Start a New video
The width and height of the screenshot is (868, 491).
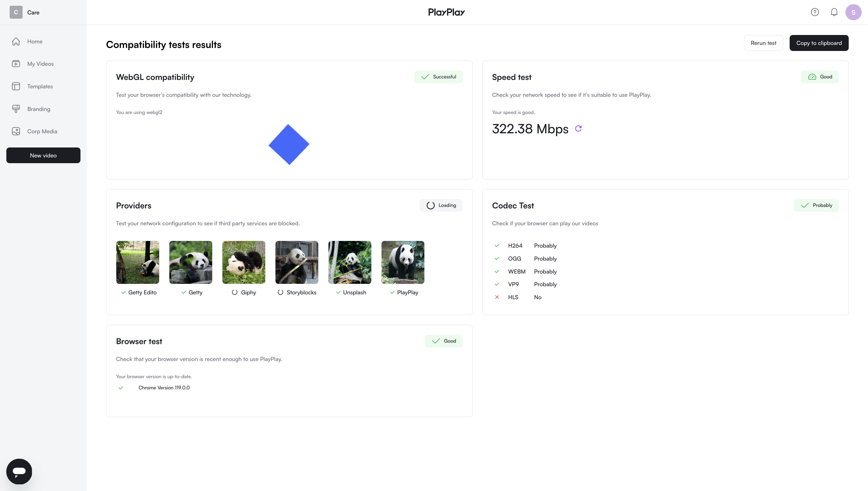pyautogui.click(x=43, y=155)
